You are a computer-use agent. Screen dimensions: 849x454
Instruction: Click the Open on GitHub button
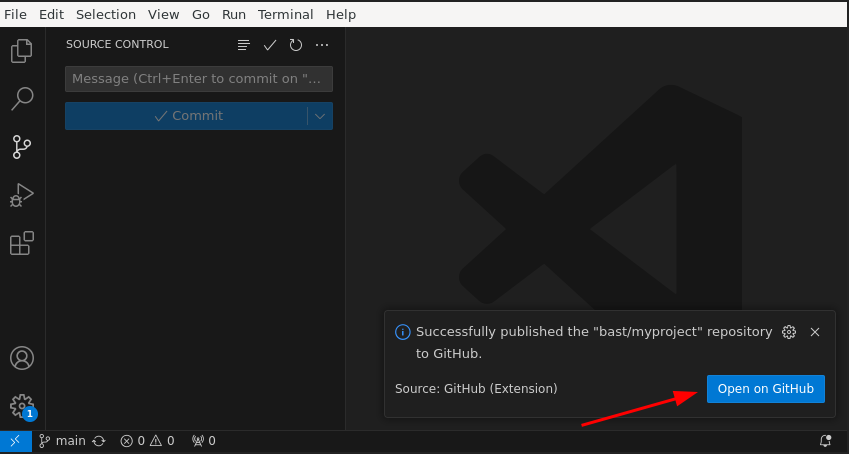pos(765,389)
